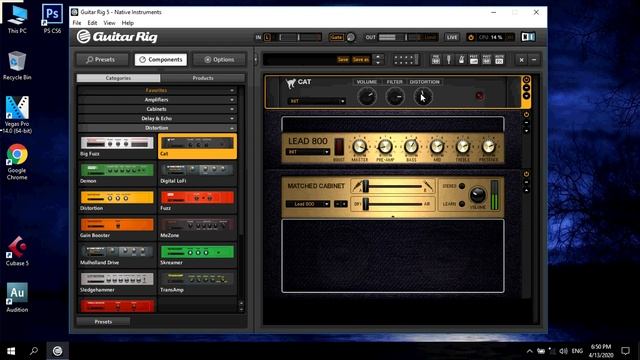The height and width of the screenshot is (360, 640).
Task: Open the Components tab
Action: tap(161, 60)
